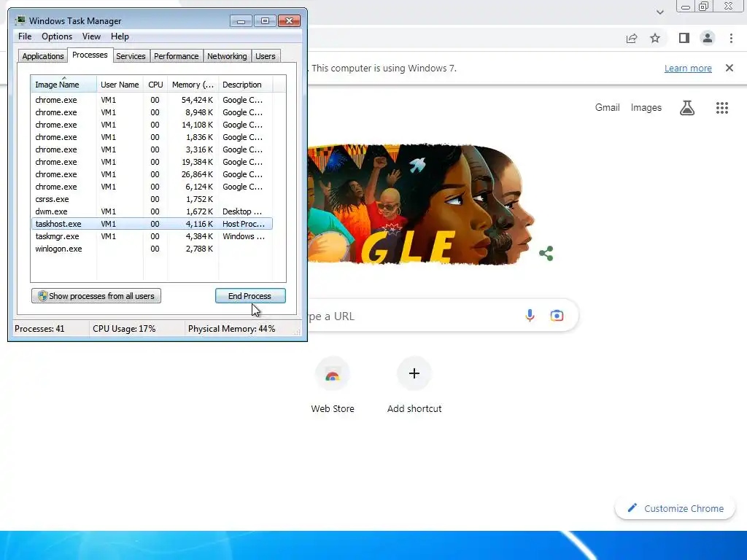The width and height of the screenshot is (747, 560).
Task: Sort by User Name column header
Action: pos(120,85)
